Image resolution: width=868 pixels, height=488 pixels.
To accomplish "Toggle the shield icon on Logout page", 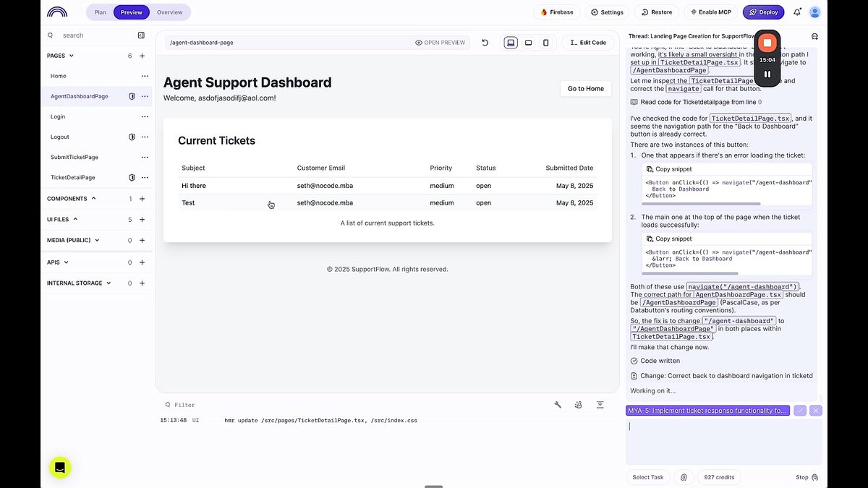I will click(132, 137).
